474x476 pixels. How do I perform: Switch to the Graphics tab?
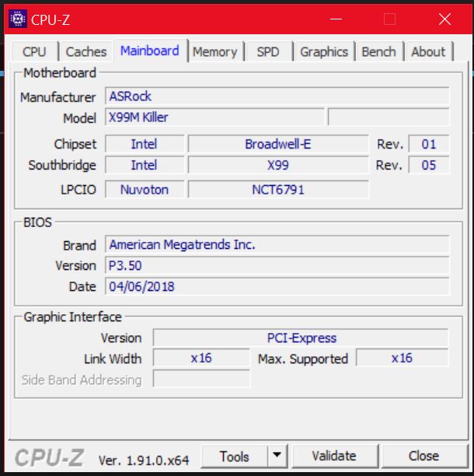324,51
